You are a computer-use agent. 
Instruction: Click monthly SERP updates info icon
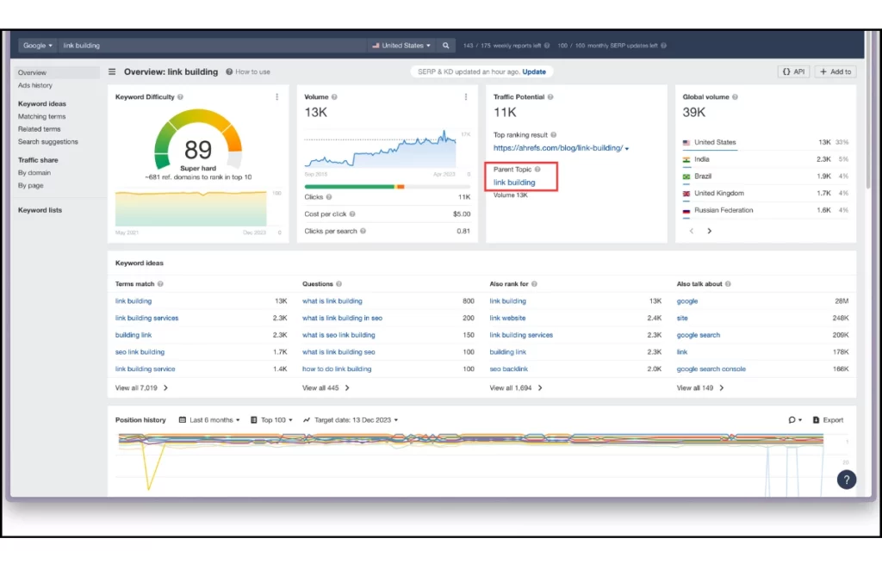point(664,46)
